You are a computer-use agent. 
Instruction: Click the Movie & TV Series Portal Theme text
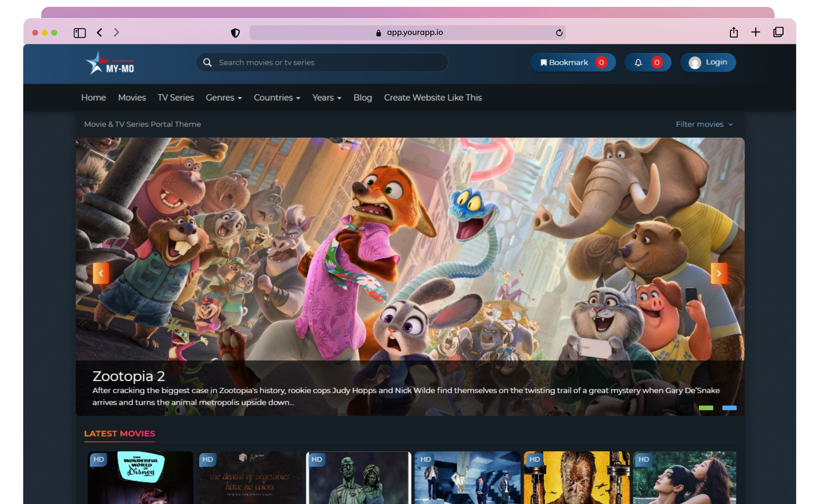143,124
